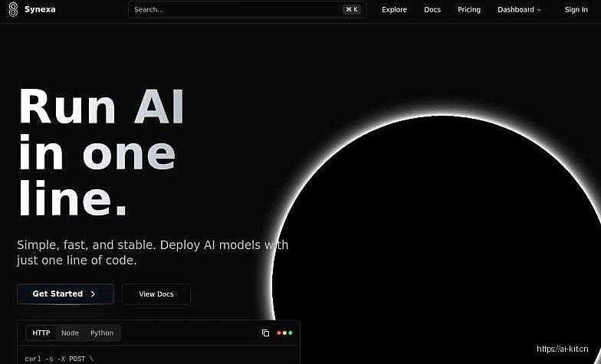Click the curl command code line
This screenshot has width=601, height=364.
58,359
